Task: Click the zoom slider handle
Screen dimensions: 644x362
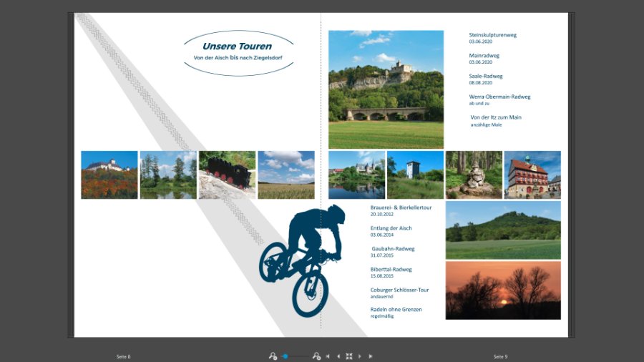Action: click(x=286, y=356)
